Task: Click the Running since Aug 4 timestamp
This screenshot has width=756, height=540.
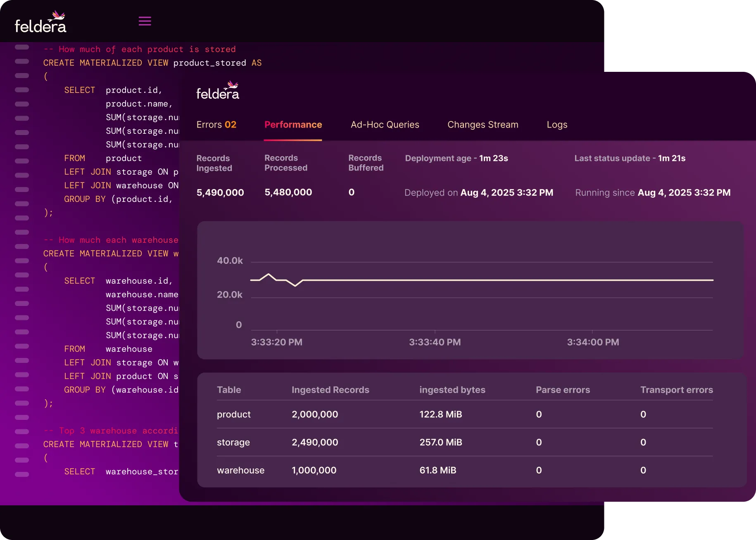Action: 653,193
